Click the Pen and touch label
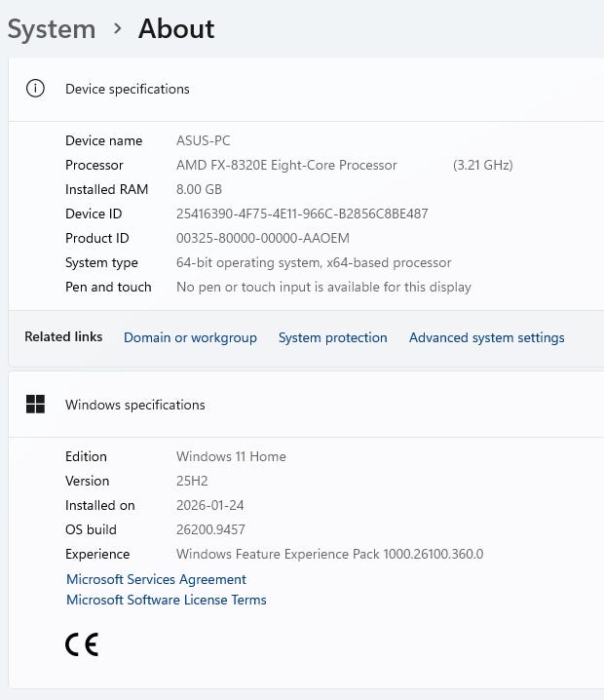The image size is (604, 700). pyautogui.click(x=108, y=287)
